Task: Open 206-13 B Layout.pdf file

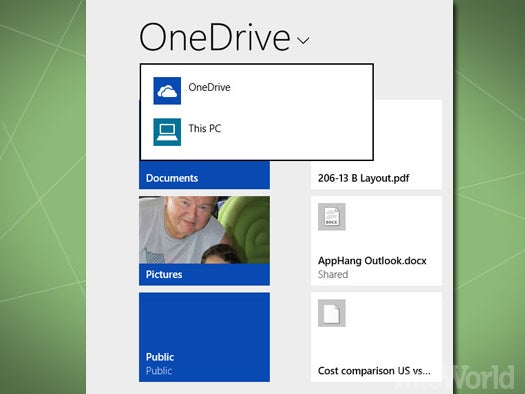Action: point(376,175)
